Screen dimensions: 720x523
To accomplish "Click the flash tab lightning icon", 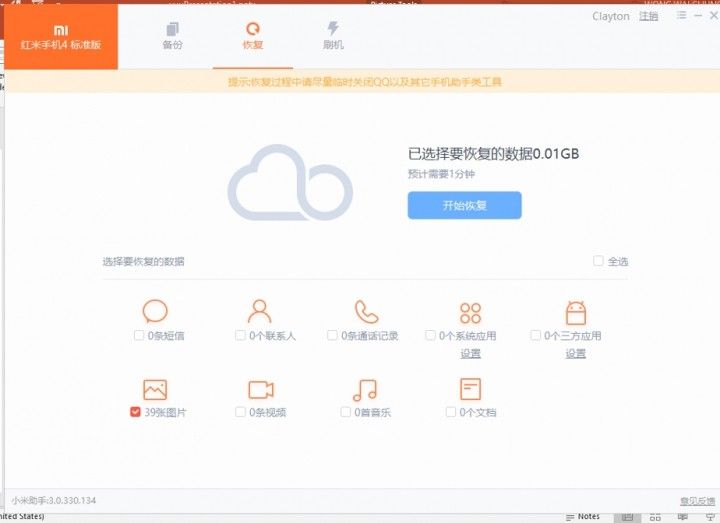I will click(x=333, y=28).
